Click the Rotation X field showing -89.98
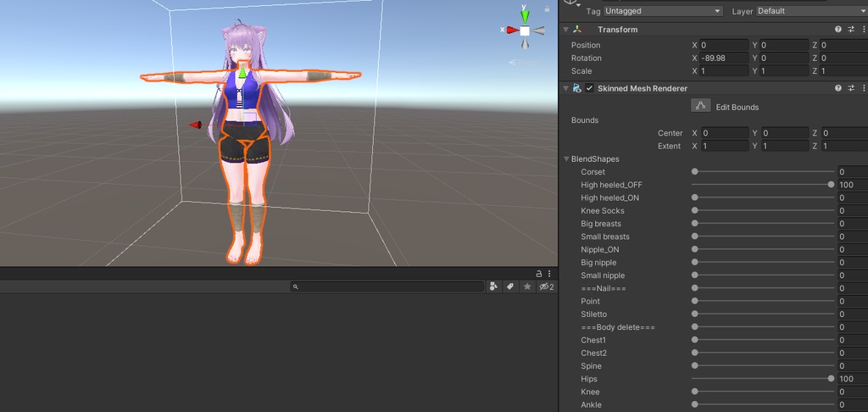This screenshot has height=412, width=868. click(x=724, y=58)
